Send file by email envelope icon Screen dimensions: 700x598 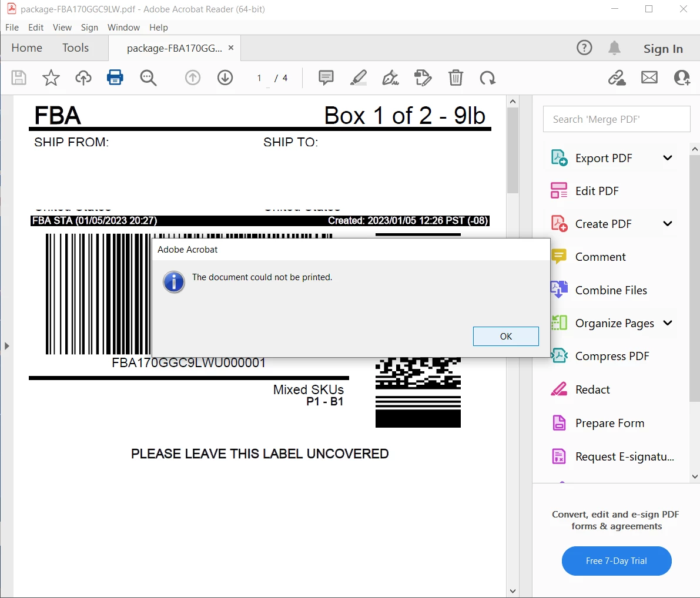point(649,78)
